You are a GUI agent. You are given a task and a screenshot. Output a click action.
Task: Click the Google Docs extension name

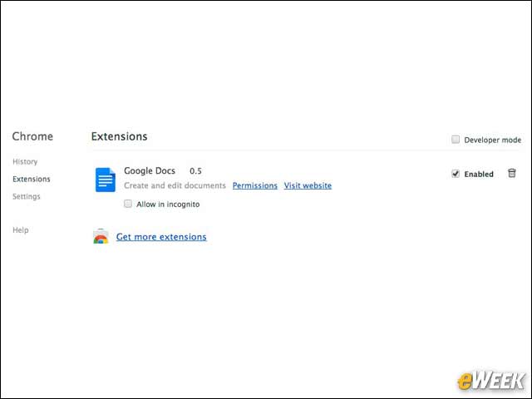coord(150,170)
